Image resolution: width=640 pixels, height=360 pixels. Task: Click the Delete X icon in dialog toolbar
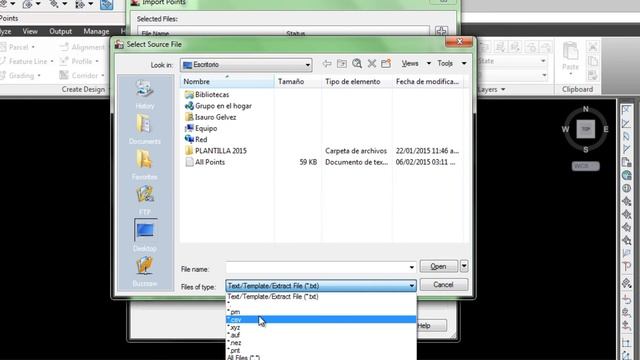pos(371,64)
